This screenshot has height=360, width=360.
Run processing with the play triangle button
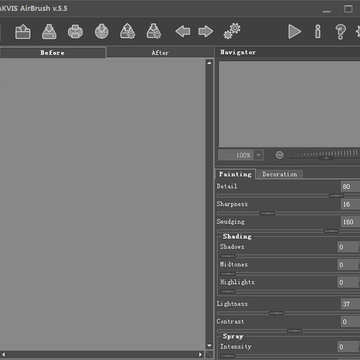point(294,32)
